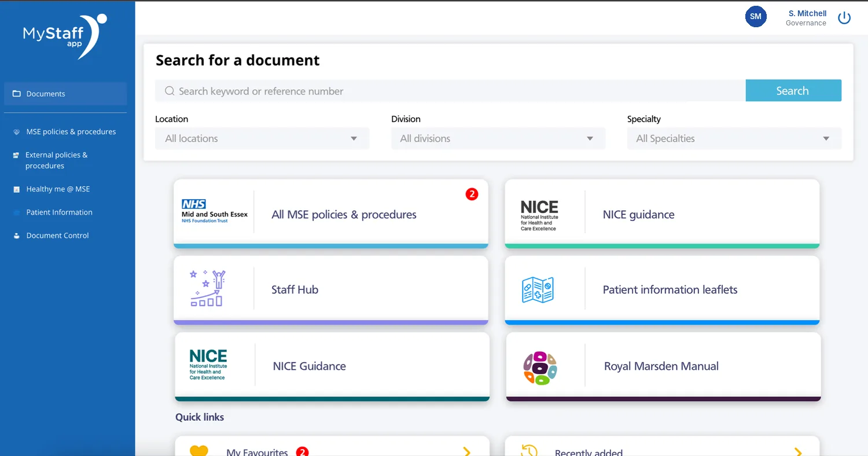Click the S. Mitchell user name
The width and height of the screenshot is (868, 456).
point(807,13)
